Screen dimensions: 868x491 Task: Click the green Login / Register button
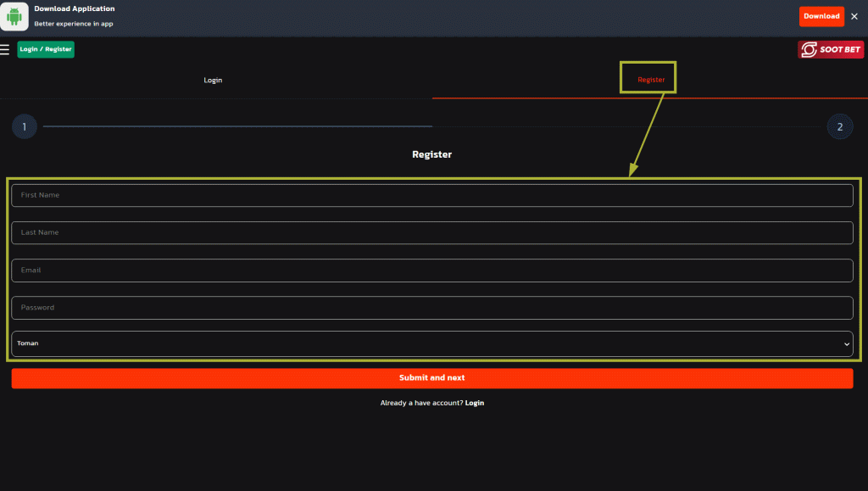pos(46,49)
